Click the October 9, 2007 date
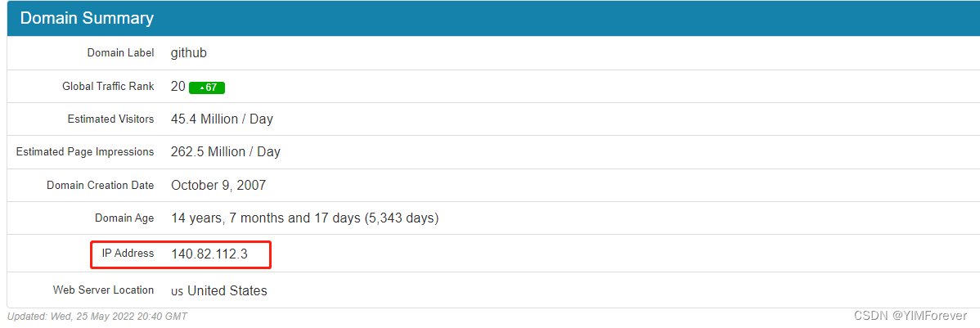The image size is (980, 328). tap(218, 186)
